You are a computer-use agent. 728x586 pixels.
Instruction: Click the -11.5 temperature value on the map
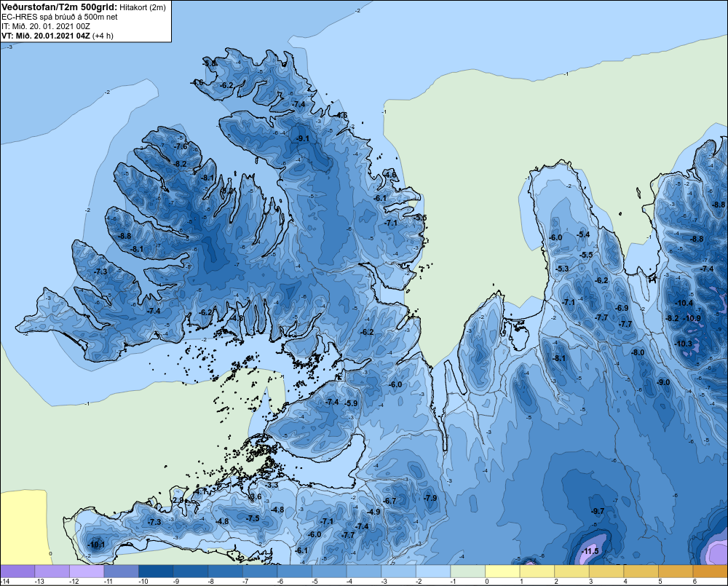[x=590, y=551]
